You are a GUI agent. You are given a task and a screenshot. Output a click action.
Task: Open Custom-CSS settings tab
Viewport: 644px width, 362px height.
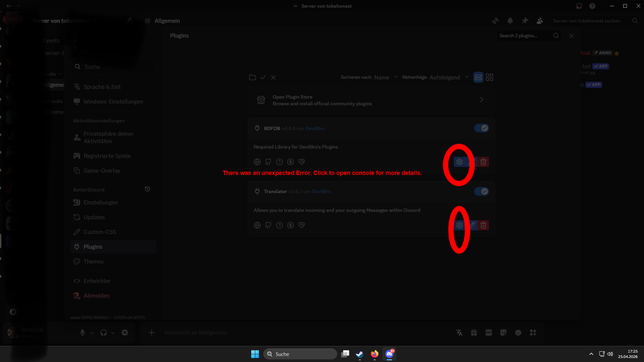[x=100, y=232]
